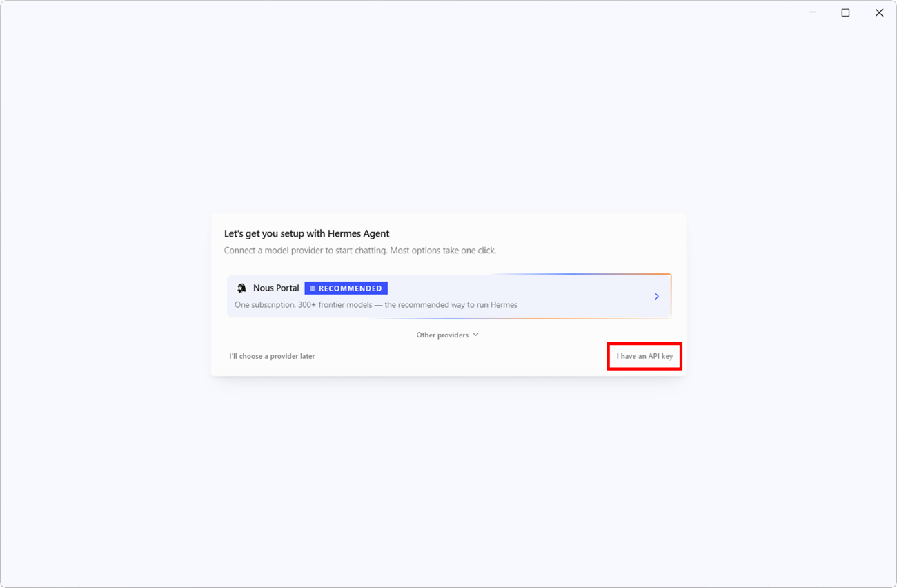The width and height of the screenshot is (897, 588).
Task: Choose the "I have an API key" option
Action: [x=644, y=356]
